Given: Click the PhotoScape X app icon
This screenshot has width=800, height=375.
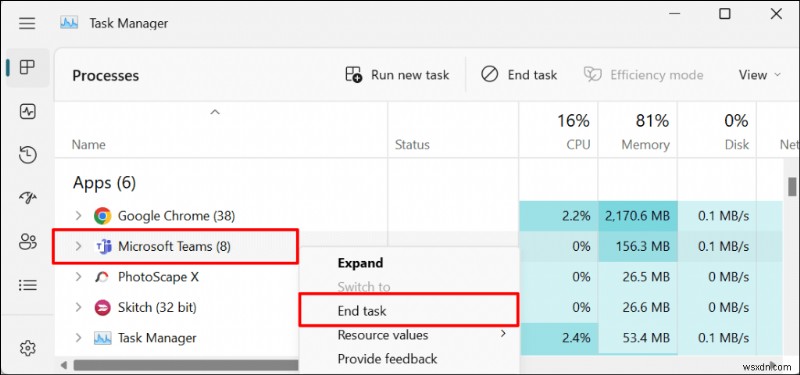Looking at the screenshot, I should pos(102,278).
